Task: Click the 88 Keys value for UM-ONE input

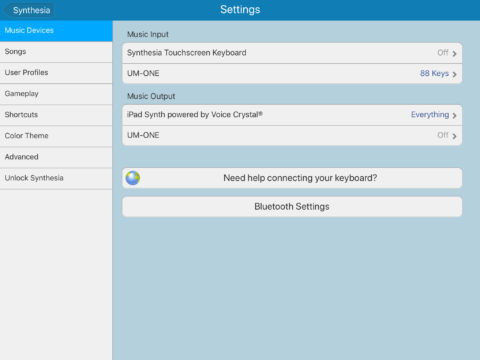Action: tap(434, 73)
